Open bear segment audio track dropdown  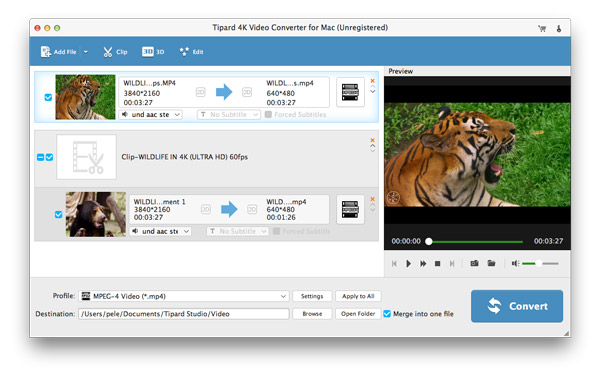pos(160,231)
